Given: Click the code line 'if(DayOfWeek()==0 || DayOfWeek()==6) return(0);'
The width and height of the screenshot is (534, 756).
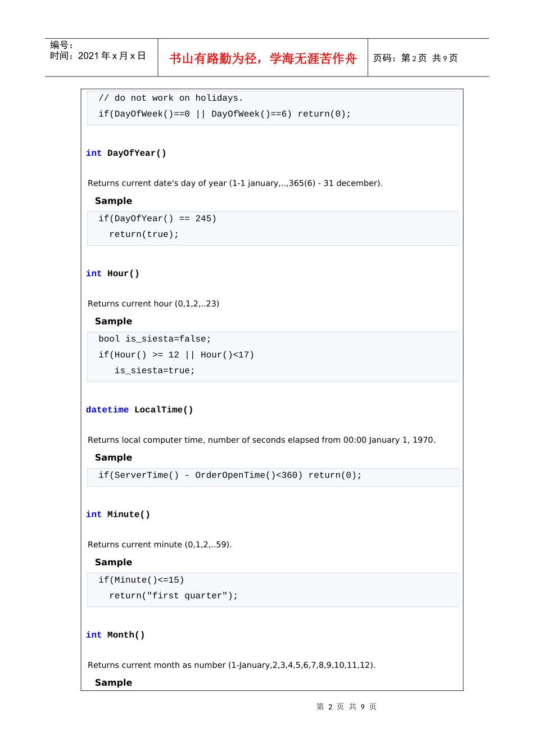Looking at the screenshot, I should coord(225,114).
